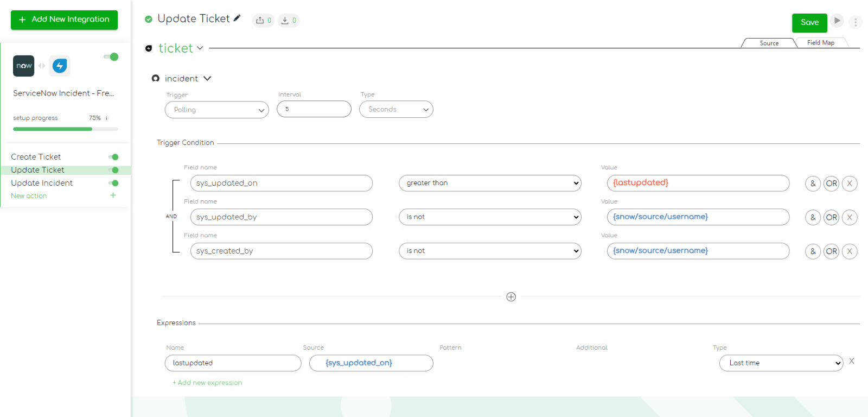This screenshot has width=868, height=417.
Task: Click the incident circle icon
Action: [156, 78]
